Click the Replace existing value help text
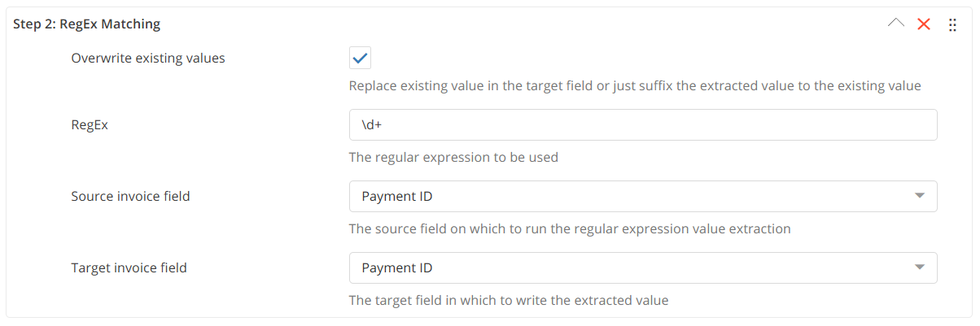Screen dimensions: 980x326 click(634, 85)
